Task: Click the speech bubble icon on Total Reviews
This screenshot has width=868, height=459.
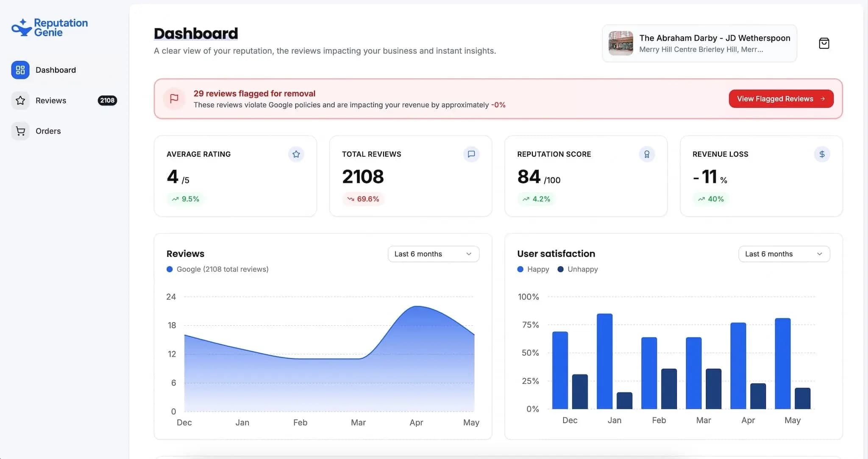Action: pos(471,154)
